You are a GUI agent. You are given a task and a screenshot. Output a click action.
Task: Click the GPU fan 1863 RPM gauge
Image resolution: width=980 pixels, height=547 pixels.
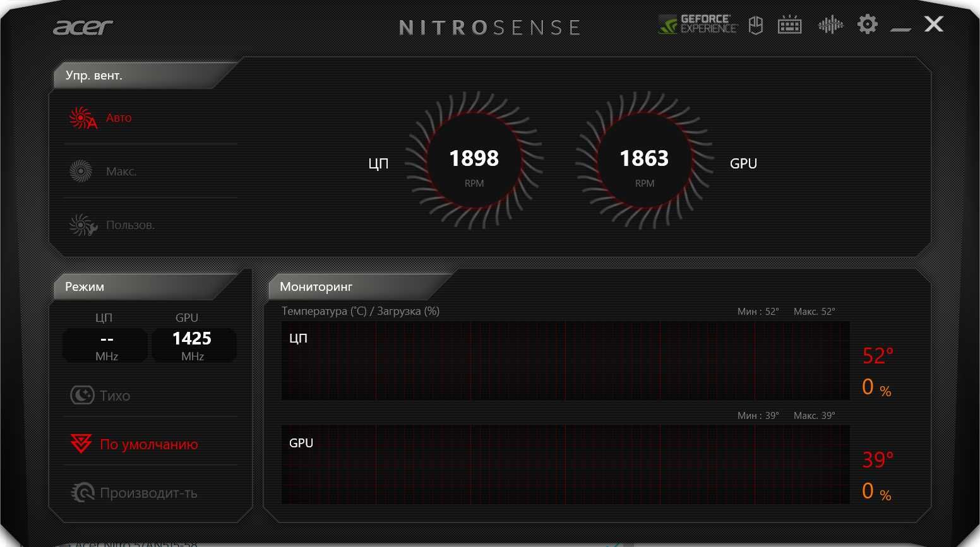[644, 160]
